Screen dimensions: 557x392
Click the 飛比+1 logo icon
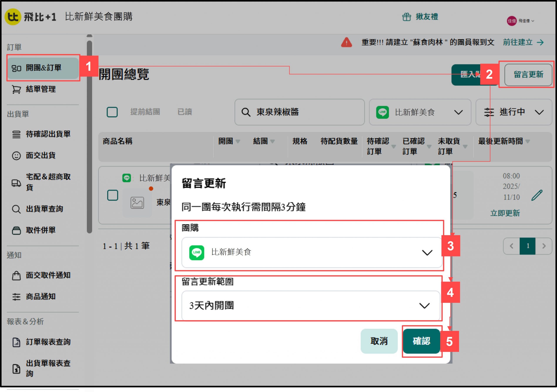point(13,17)
